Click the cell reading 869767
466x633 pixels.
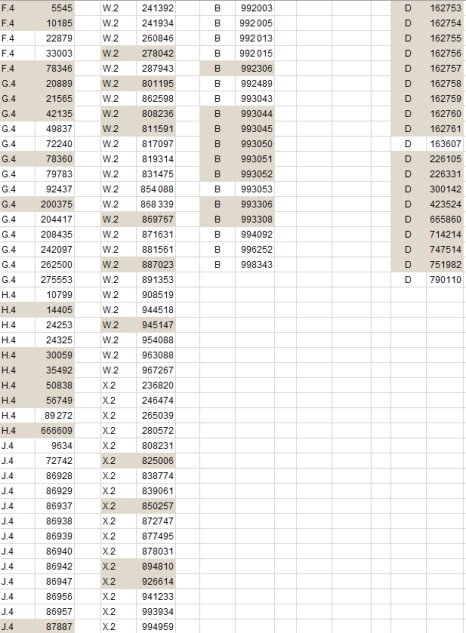(156, 220)
